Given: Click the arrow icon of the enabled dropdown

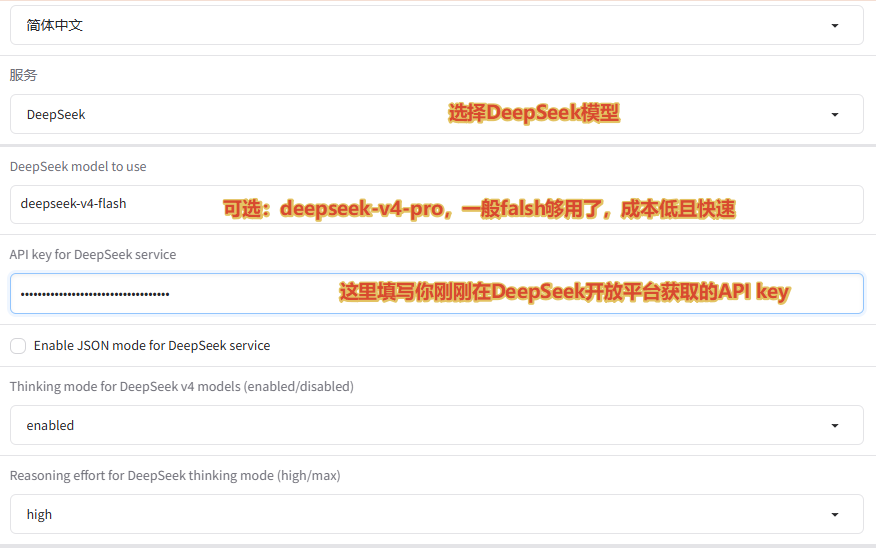Looking at the screenshot, I should click(x=835, y=426).
